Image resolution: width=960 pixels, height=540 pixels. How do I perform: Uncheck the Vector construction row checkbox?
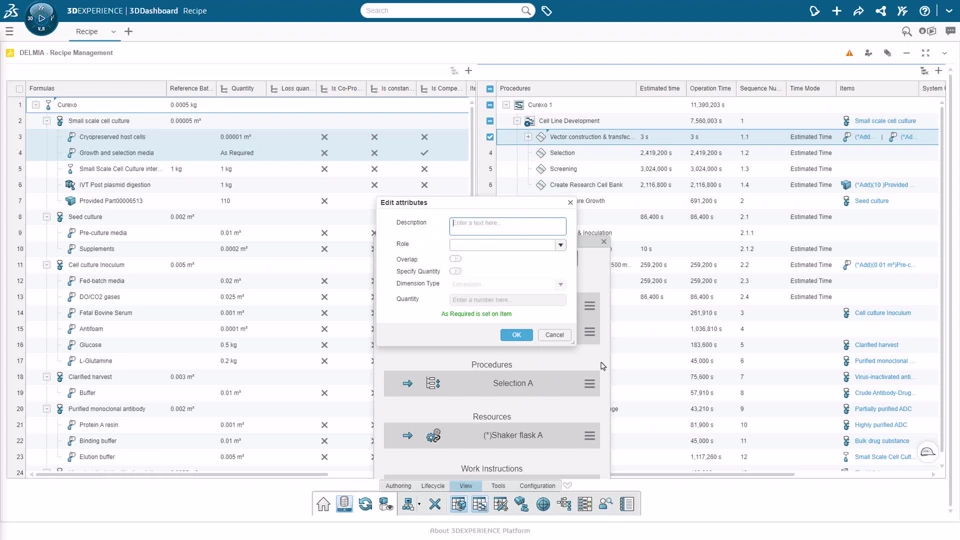tap(490, 137)
